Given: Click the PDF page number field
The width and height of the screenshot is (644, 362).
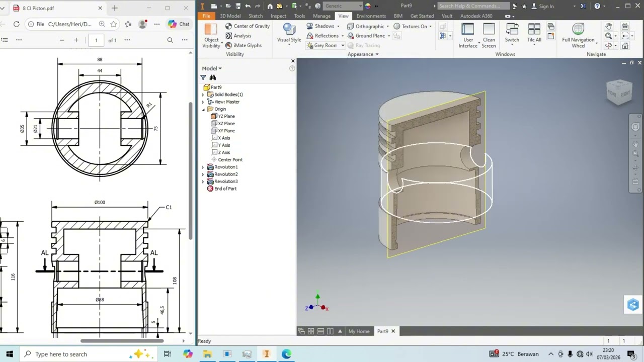Looking at the screenshot, I should [x=96, y=40].
